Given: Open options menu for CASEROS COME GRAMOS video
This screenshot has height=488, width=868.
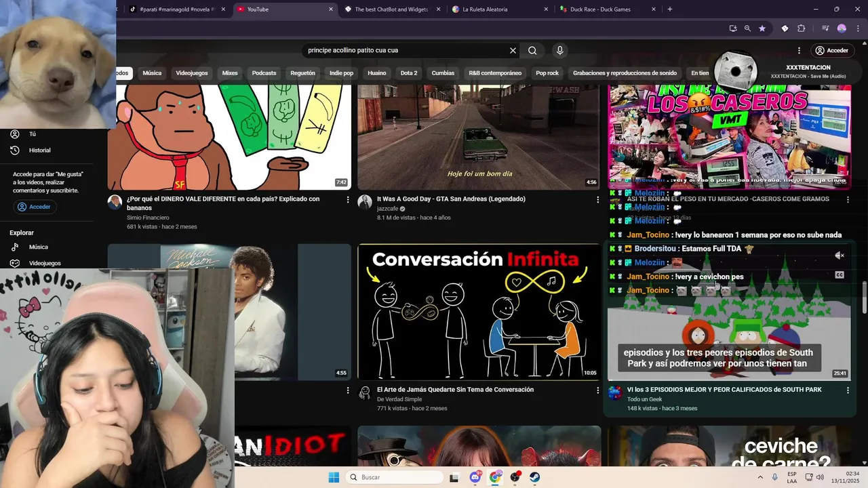Looking at the screenshot, I should click(x=848, y=199).
